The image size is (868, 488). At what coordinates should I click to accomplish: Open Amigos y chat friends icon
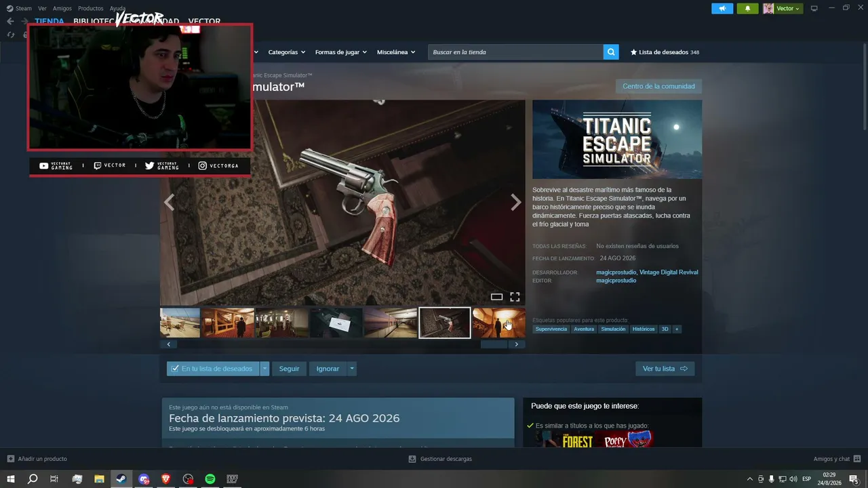pyautogui.click(x=856, y=459)
